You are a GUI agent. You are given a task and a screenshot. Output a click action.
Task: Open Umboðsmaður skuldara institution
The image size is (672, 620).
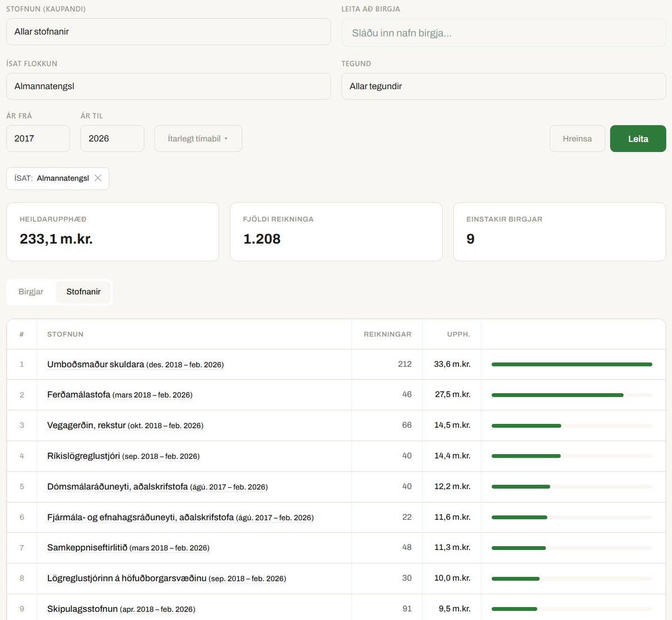point(136,365)
